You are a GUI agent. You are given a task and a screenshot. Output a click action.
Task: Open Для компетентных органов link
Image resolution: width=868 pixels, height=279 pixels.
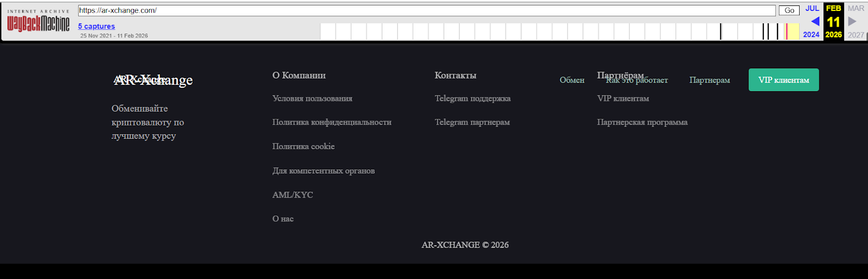coord(324,170)
